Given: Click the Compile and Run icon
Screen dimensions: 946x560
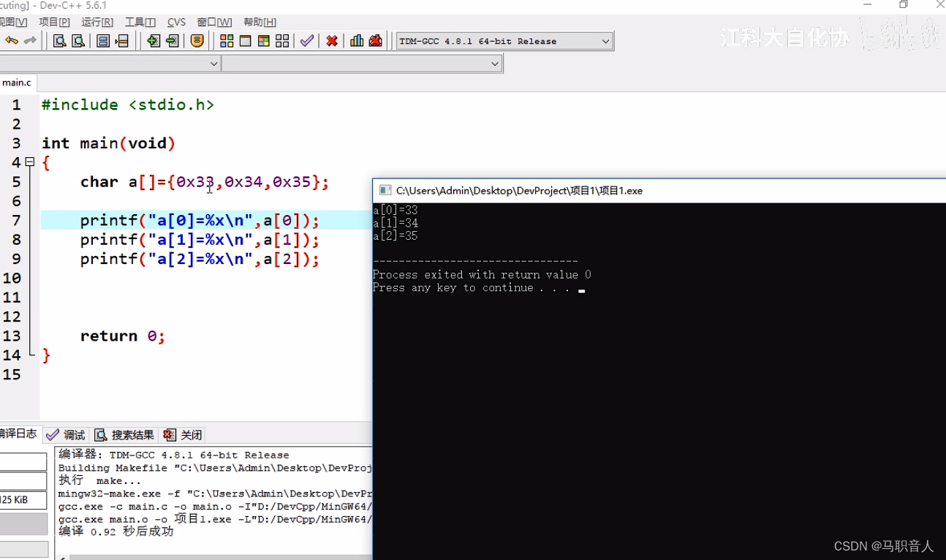Looking at the screenshot, I should [264, 41].
